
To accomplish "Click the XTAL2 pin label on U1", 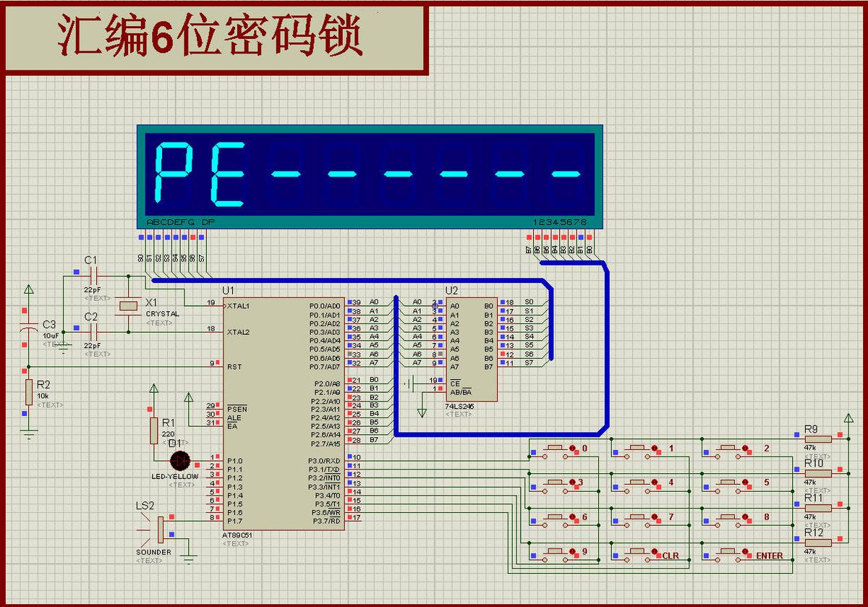I will click(x=238, y=332).
